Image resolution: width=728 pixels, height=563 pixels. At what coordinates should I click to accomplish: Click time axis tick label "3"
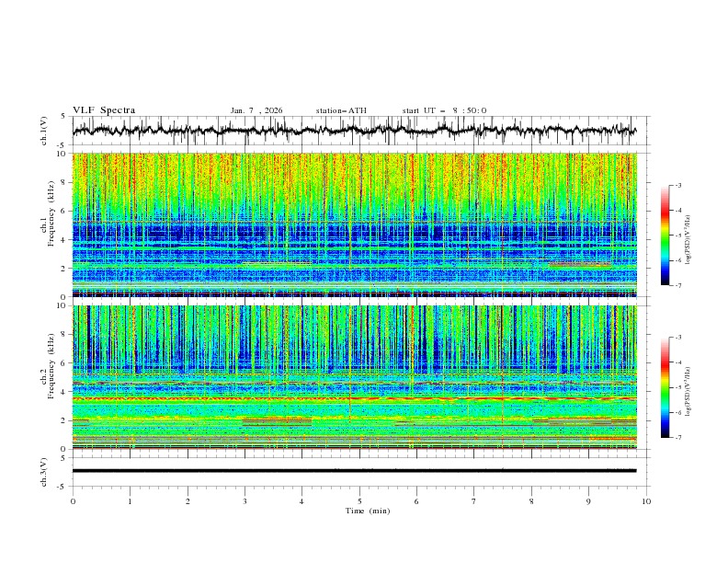point(245,501)
